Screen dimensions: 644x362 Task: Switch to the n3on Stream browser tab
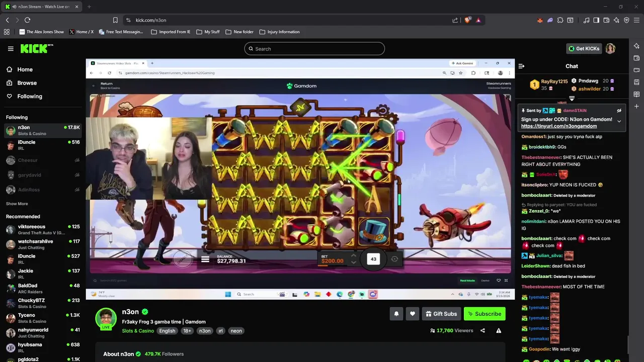coord(42,7)
